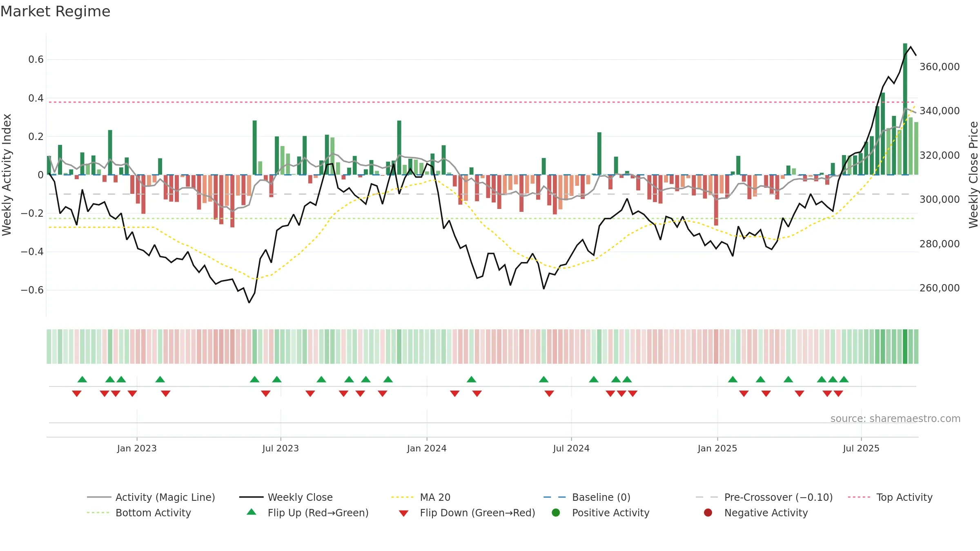This screenshot has width=980, height=551.
Task: Click the peak of the weekly close line
Action: [x=911, y=47]
